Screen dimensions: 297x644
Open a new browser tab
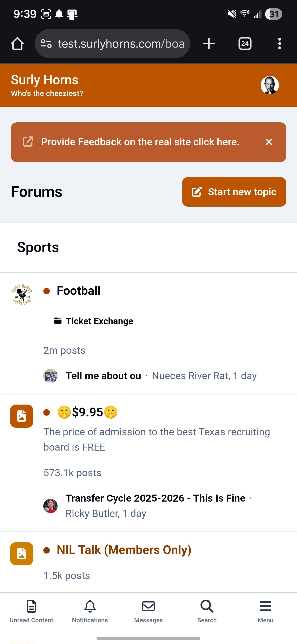209,44
